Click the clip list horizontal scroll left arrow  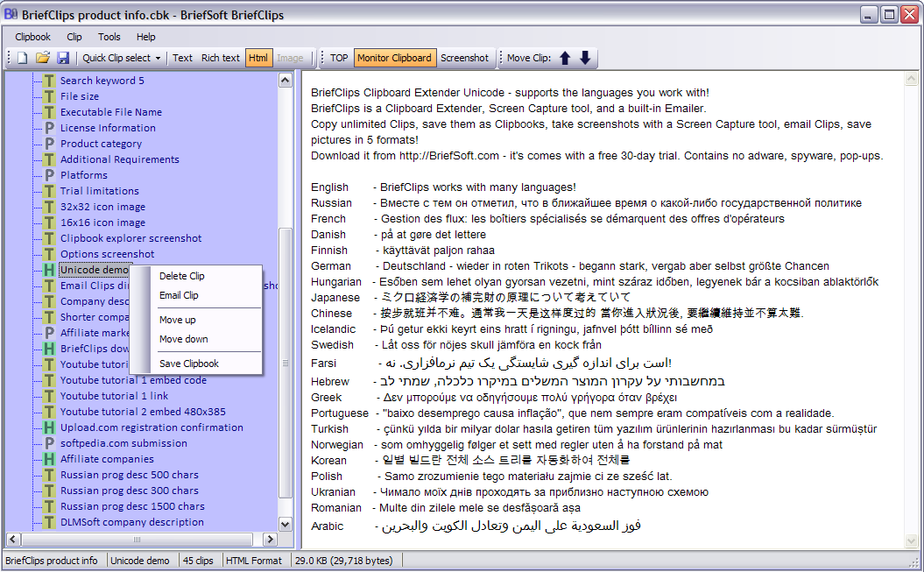coord(13,539)
